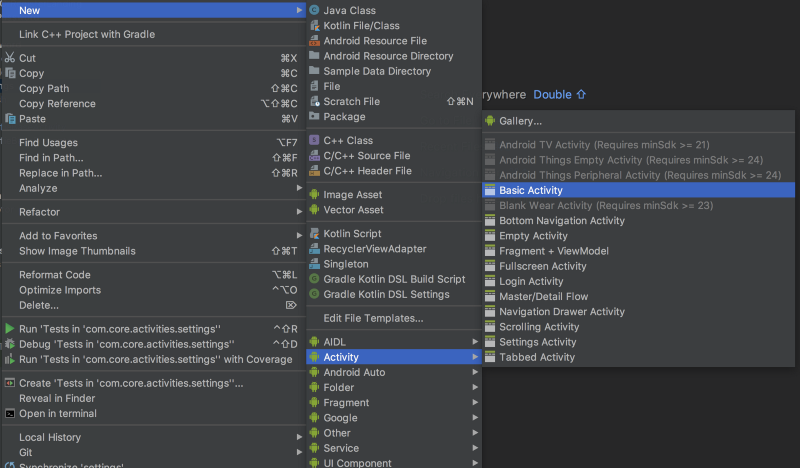The image size is (800, 468).
Task: Choose Empty Activity template
Action: (638, 236)
